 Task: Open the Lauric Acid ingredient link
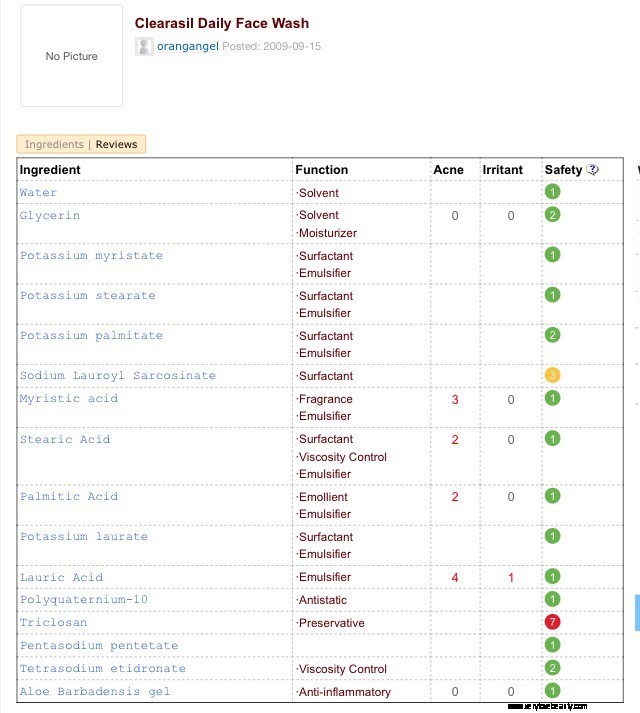(x=61, y=577)
